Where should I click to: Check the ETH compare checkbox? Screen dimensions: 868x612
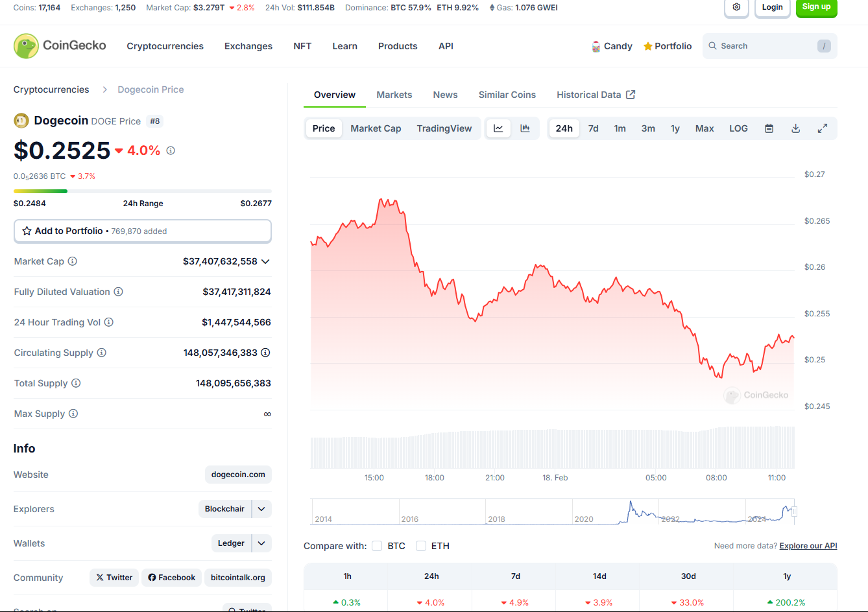(x=421, y=546)
